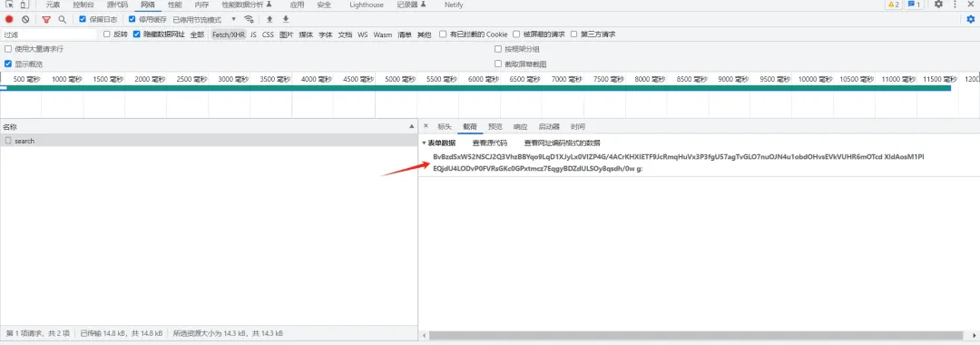Open the network settings gear icon
980x345 pixels.
(971, 19)
